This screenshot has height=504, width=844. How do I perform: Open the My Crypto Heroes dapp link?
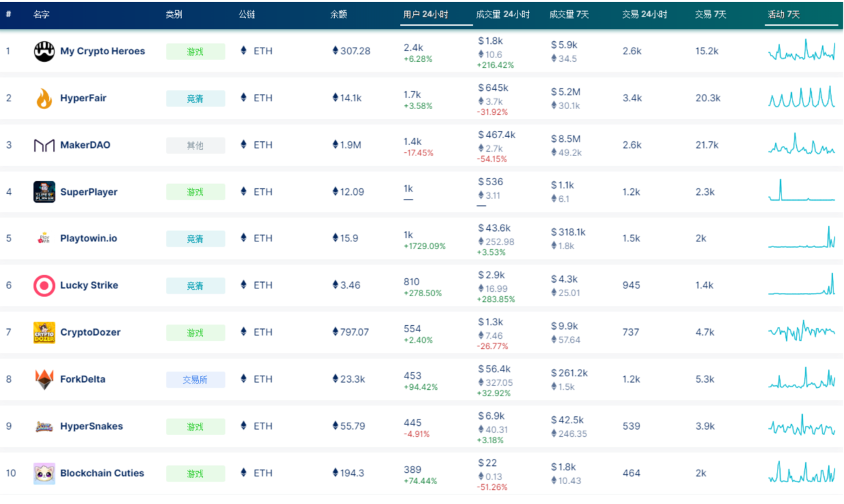103,51
